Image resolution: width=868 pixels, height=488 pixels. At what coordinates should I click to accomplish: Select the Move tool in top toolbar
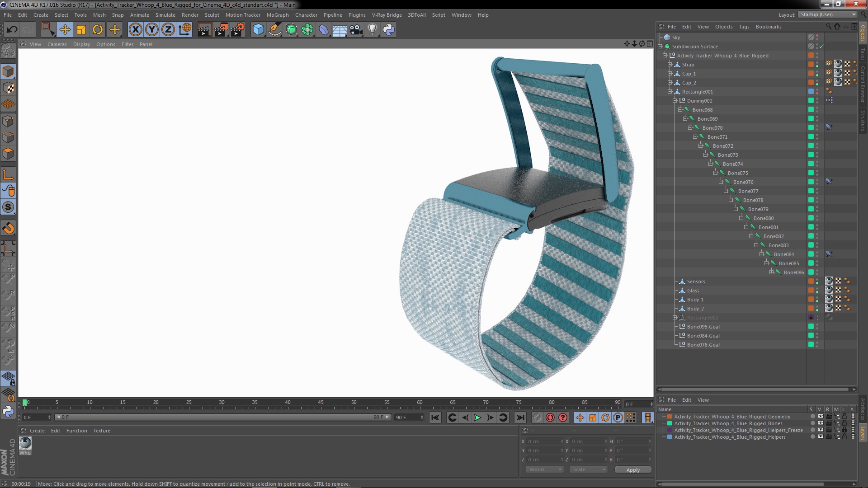(65, 30)
